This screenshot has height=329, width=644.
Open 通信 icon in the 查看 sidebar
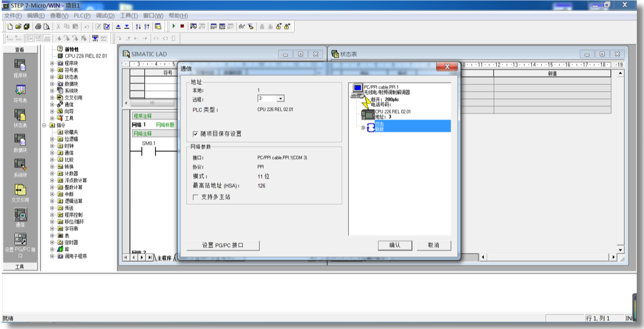click(20, 218)
